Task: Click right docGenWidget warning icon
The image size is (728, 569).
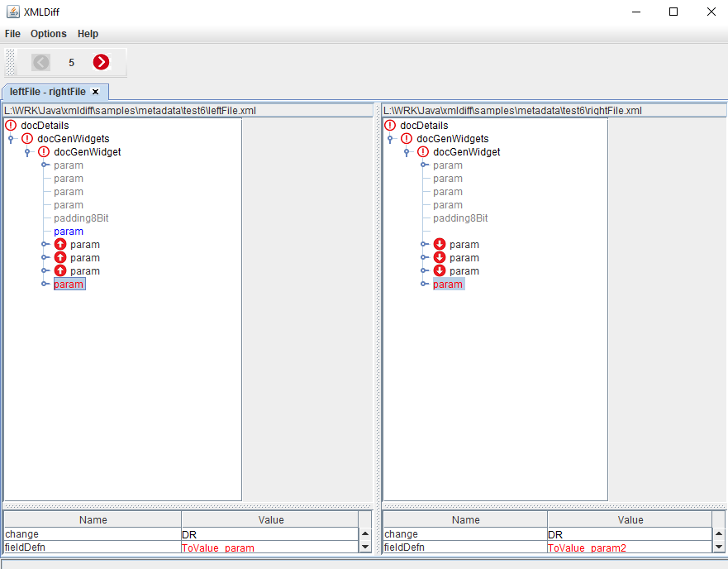Action: click(x=423, y=151)
